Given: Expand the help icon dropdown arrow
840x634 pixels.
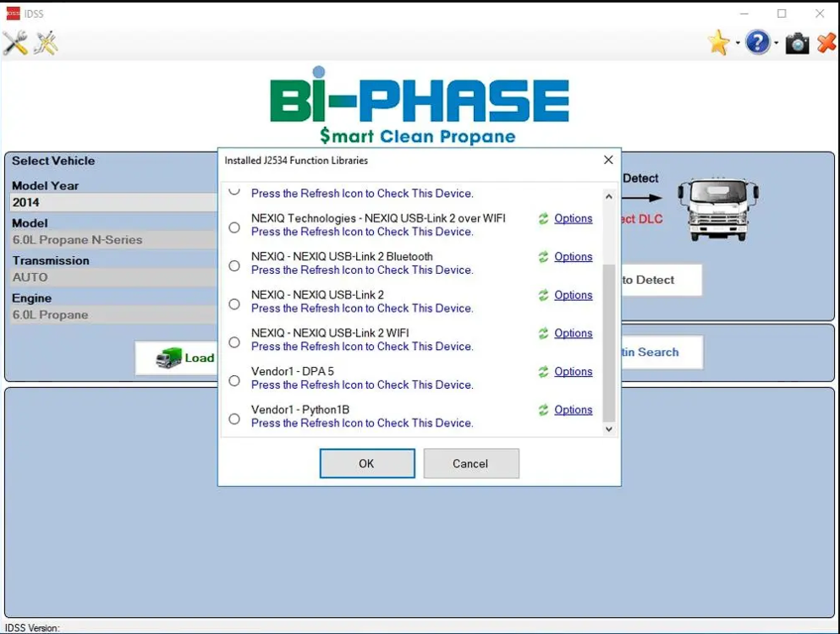Looking at the screenshot, I should [x=777, y=44].
